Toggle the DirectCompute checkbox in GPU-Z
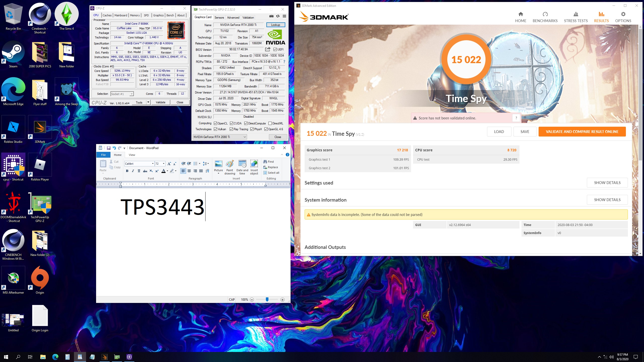 (246, 123)
